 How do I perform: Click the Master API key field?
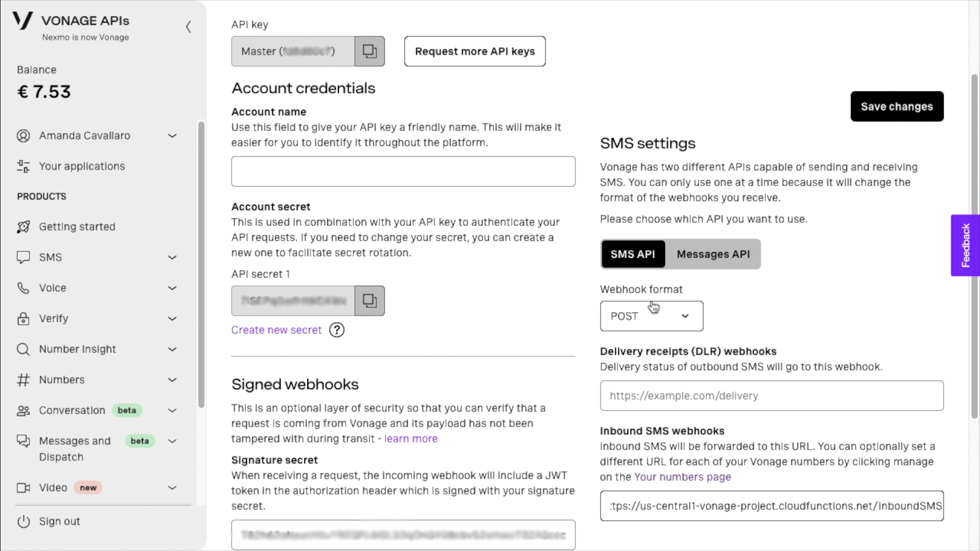pos(293,51)
